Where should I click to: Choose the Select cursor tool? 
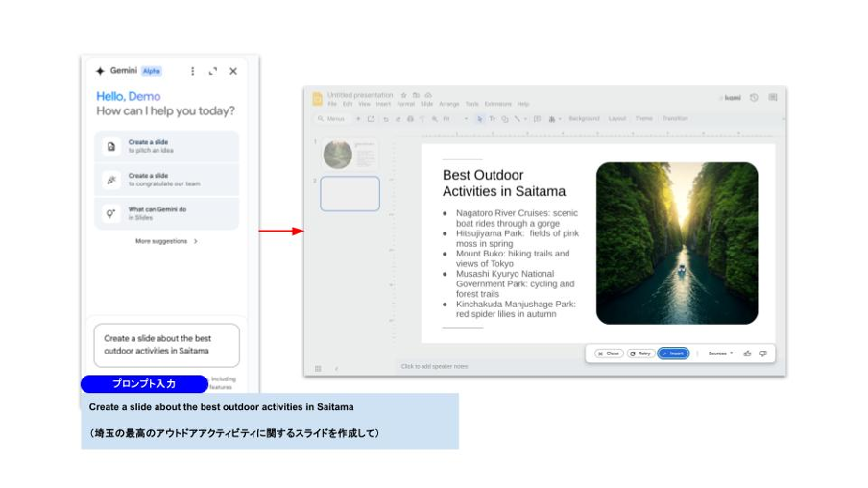click(479, 119)
